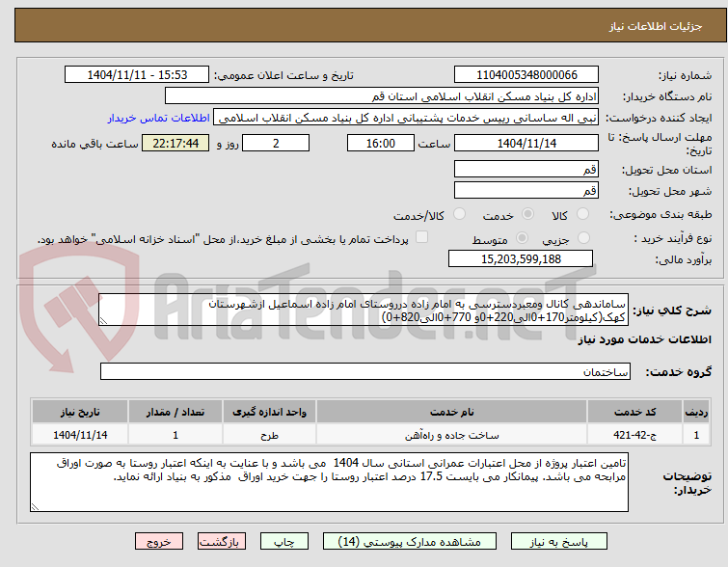Open مشاهده مدارک پیوستی (14) button
Image resolution: width=728 pixels, height=567 pixels.
[410, 542]
